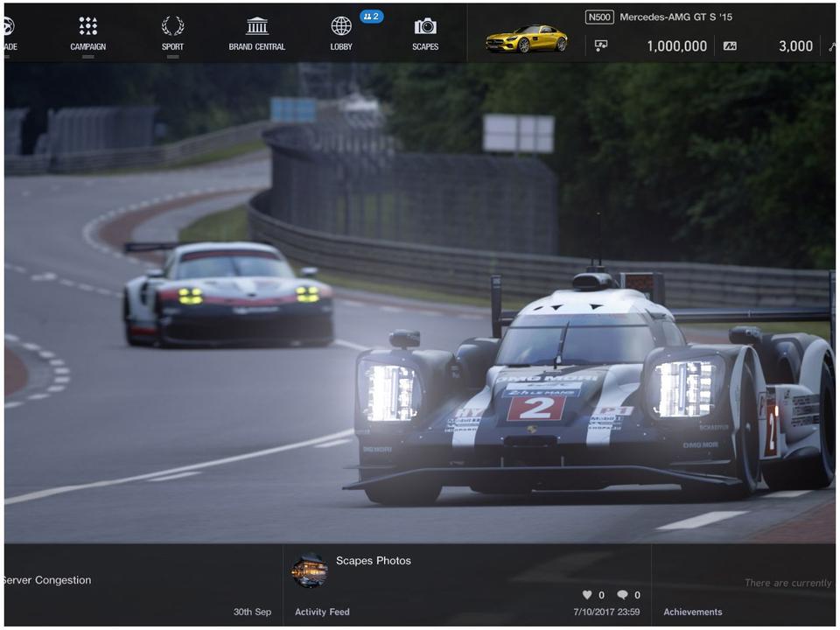This screenshot has width=840, height=630.
Task: Open the Achievements tab
Action: pyautogui.click(x=693, y=612)
